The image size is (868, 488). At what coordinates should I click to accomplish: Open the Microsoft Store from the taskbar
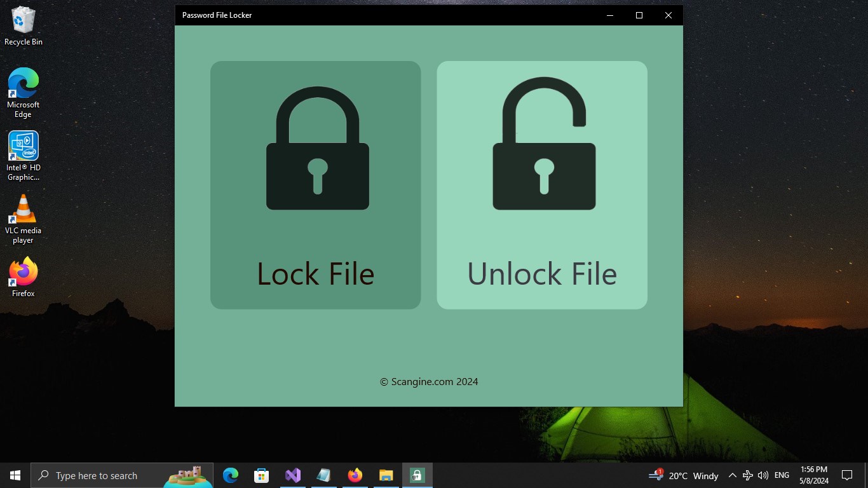(x=261, y=475)
